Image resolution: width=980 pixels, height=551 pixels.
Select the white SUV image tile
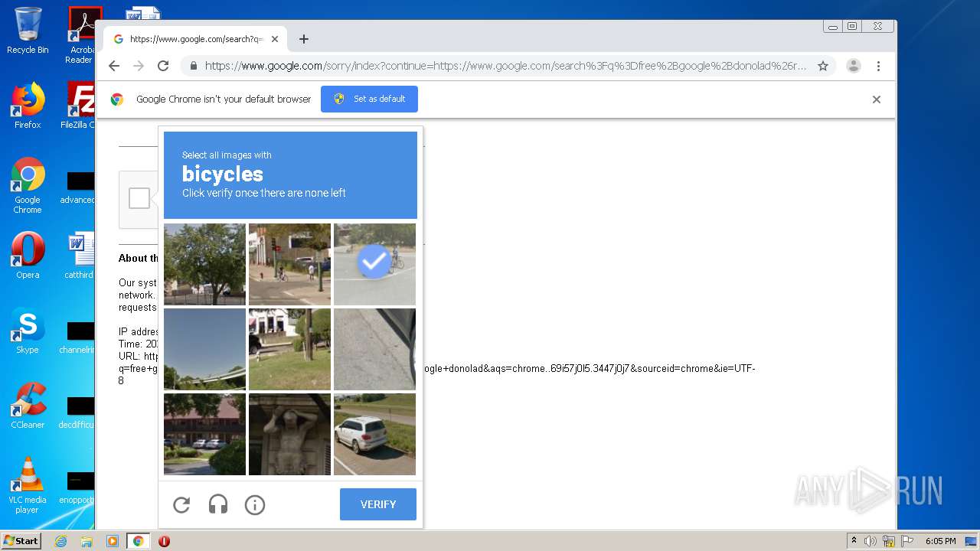click(374, 434)
